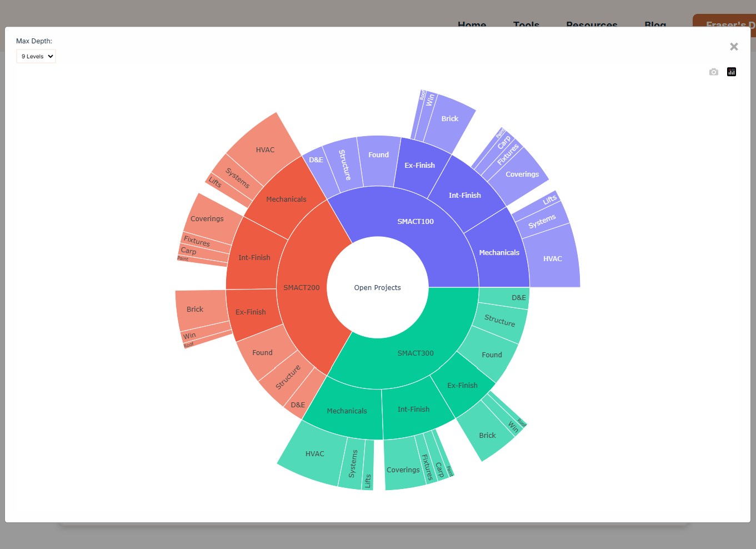Drill into the SMACT100 project segment
The width and height of the screenshot is (756, 549).
(415, 221)
